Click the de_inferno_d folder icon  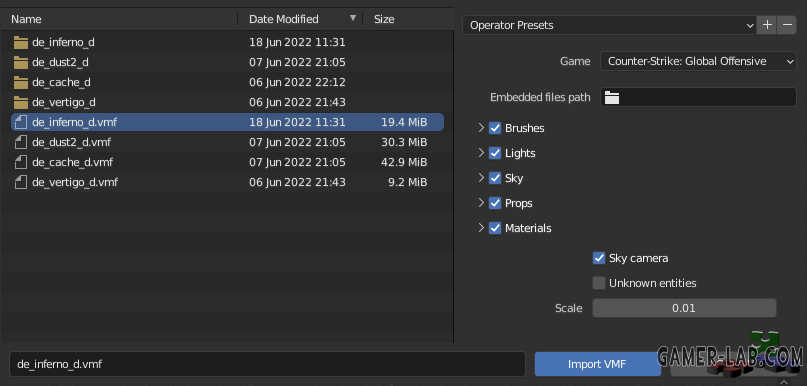click(x=21, y=42)
